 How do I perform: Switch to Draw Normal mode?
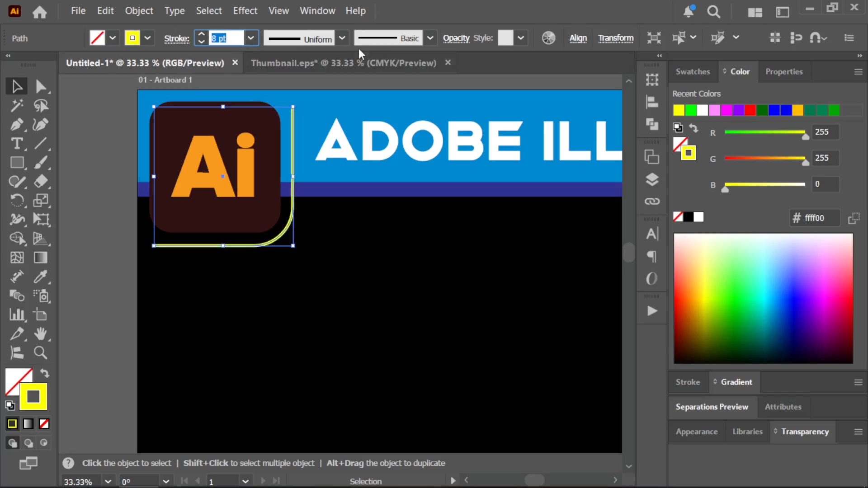[12, 443]
